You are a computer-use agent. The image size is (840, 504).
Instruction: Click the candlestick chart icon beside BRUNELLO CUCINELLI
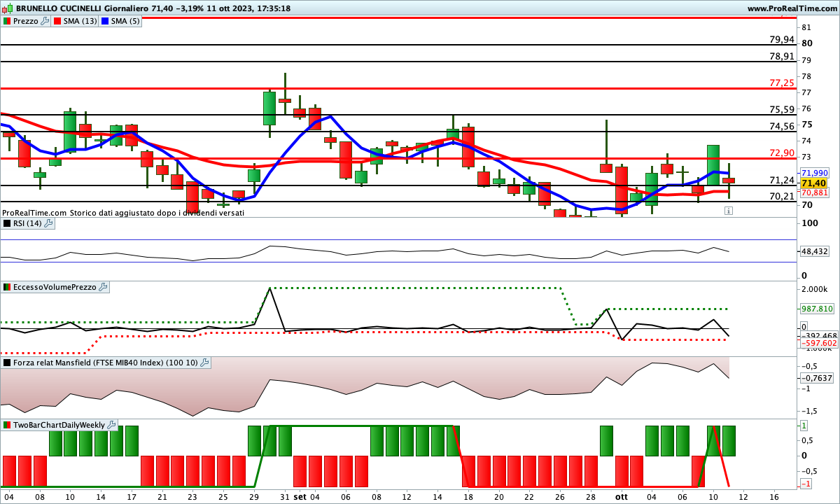click(x=8, y=8)
